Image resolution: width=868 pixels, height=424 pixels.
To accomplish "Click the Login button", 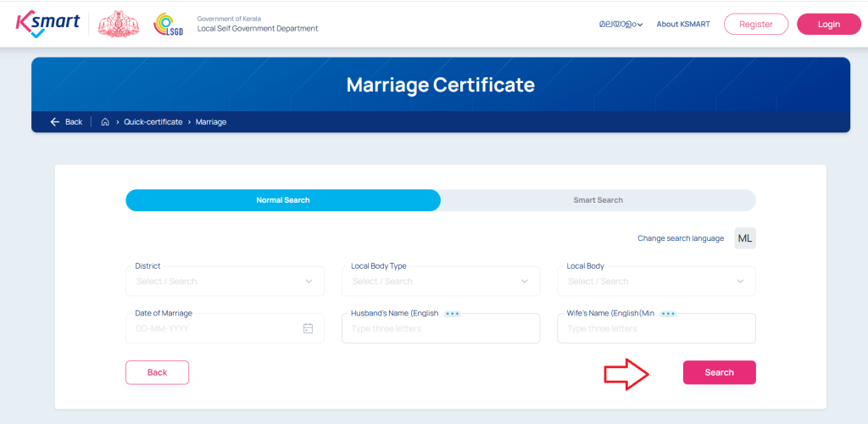I will pos(829,25).
